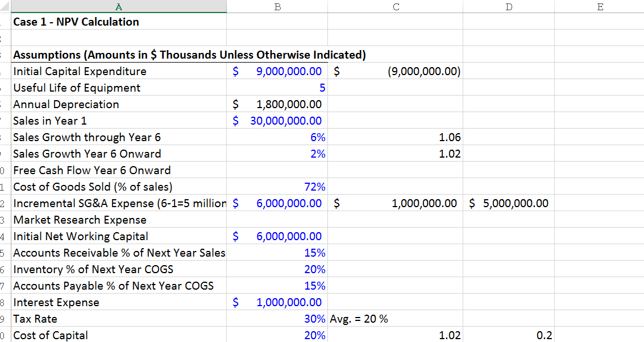Select column B header
Viewport: 644px width, 342px height.
[x=277, y=7]
